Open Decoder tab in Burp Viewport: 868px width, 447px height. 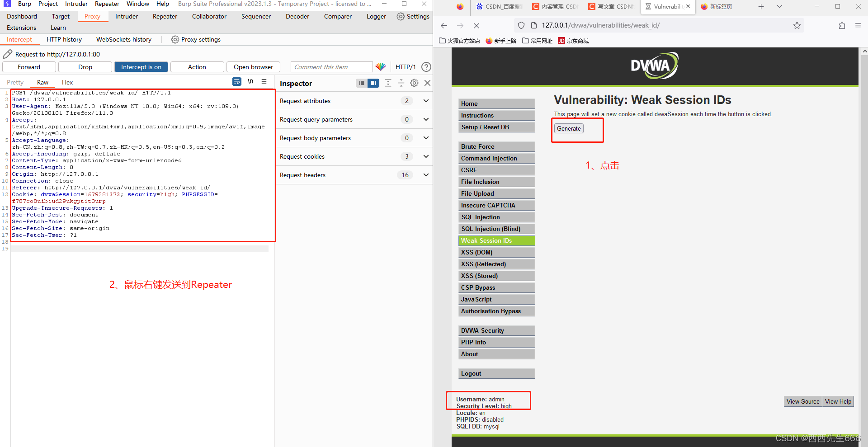[297, 16]
